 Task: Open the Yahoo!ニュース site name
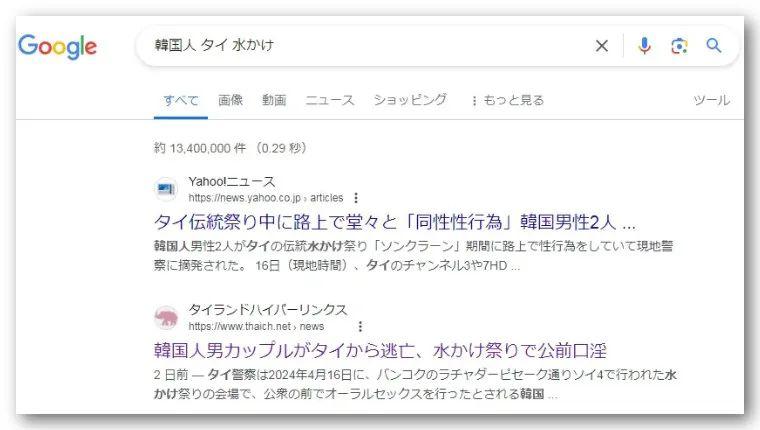click(232, 181)
